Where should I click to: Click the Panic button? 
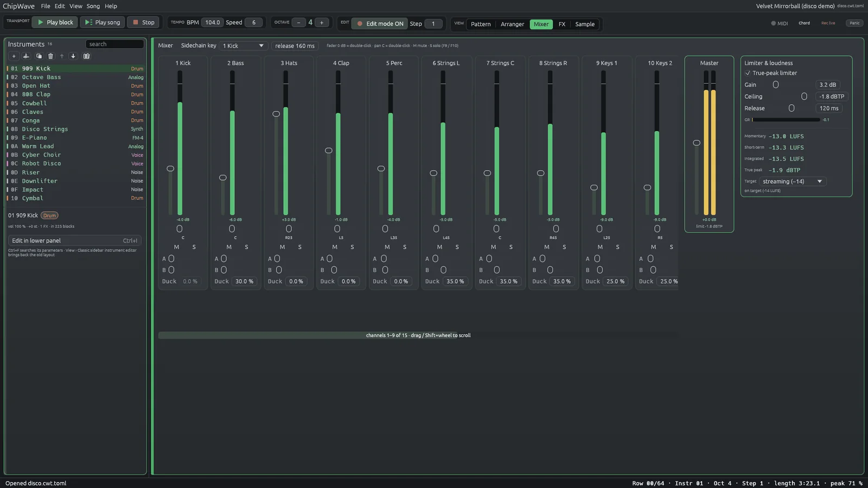[854, 23]
